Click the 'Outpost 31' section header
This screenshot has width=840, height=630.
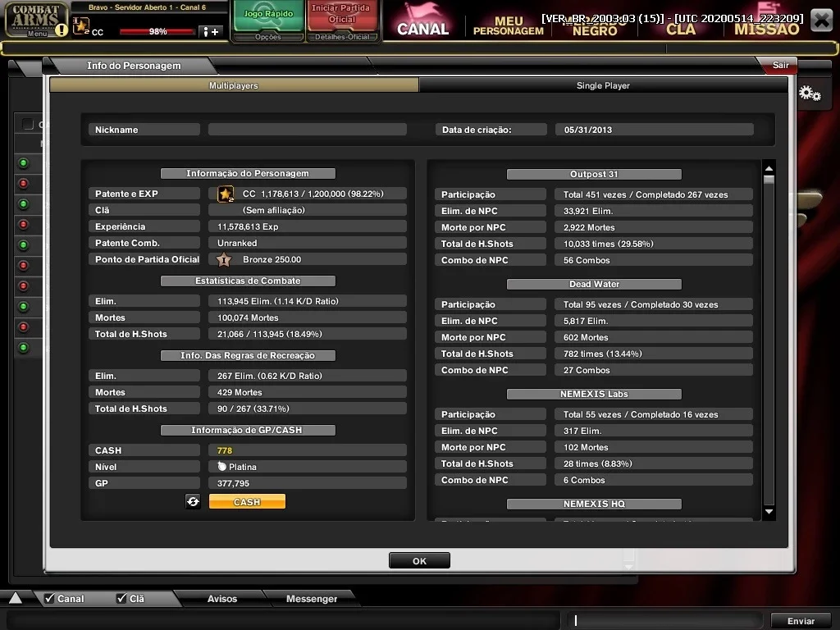(x=594, y=174)
